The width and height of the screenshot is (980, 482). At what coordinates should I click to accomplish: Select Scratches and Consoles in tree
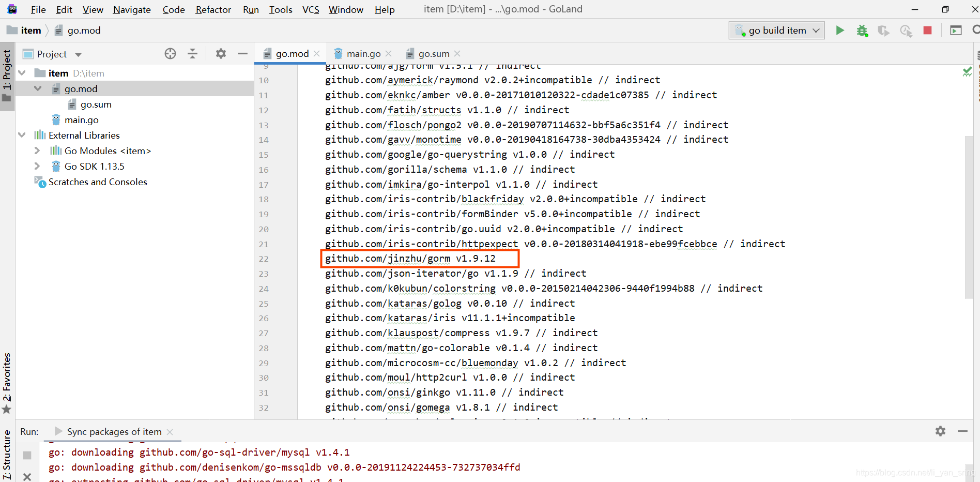98,182
